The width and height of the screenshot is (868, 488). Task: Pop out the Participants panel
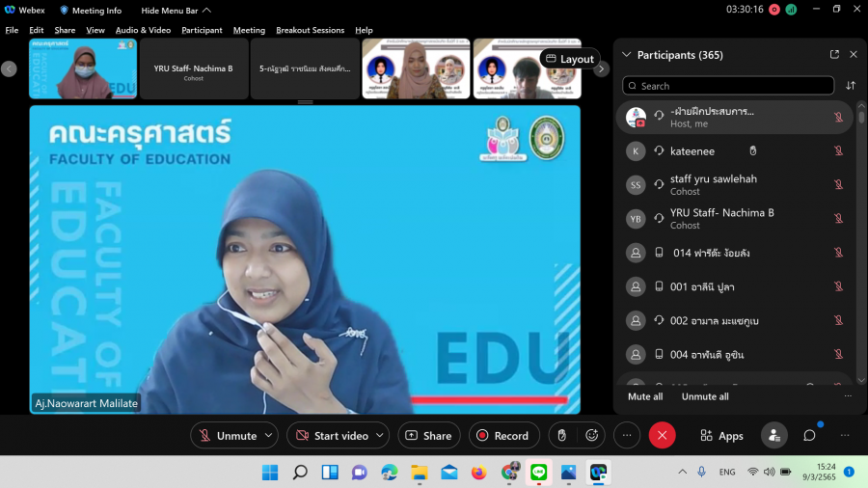click(x=834, y=55)
